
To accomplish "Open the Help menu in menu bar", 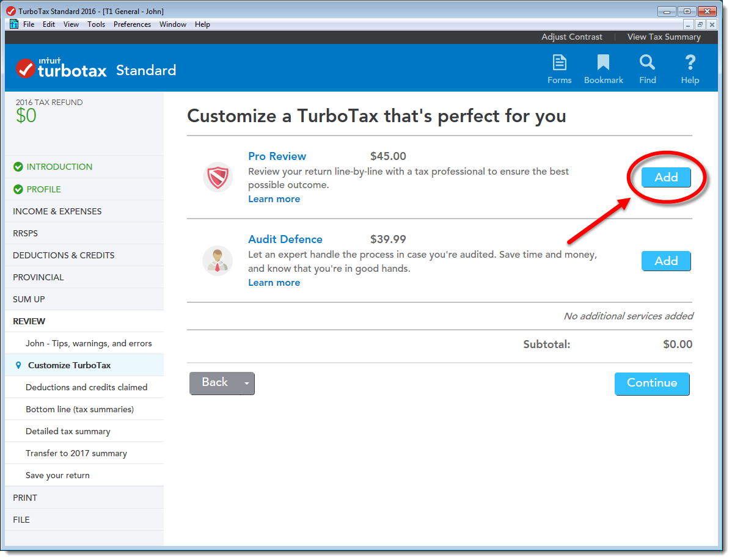I will pos(202,24).
